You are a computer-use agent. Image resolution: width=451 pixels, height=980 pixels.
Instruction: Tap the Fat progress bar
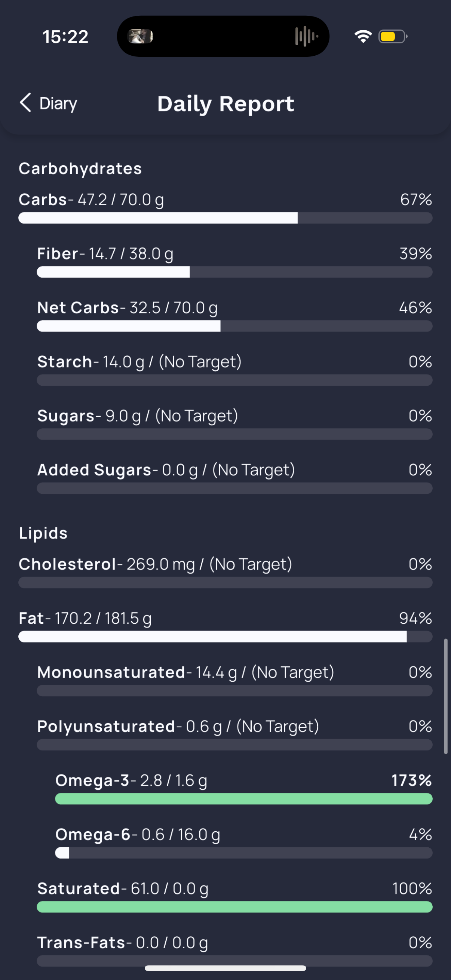pyautogui.click(x=225, y=637)
